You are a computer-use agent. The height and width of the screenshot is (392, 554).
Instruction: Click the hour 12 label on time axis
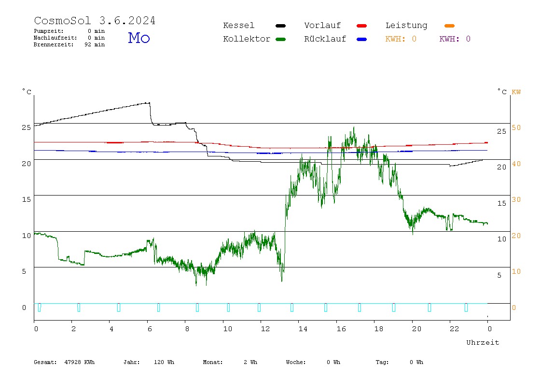coord(265,329)
